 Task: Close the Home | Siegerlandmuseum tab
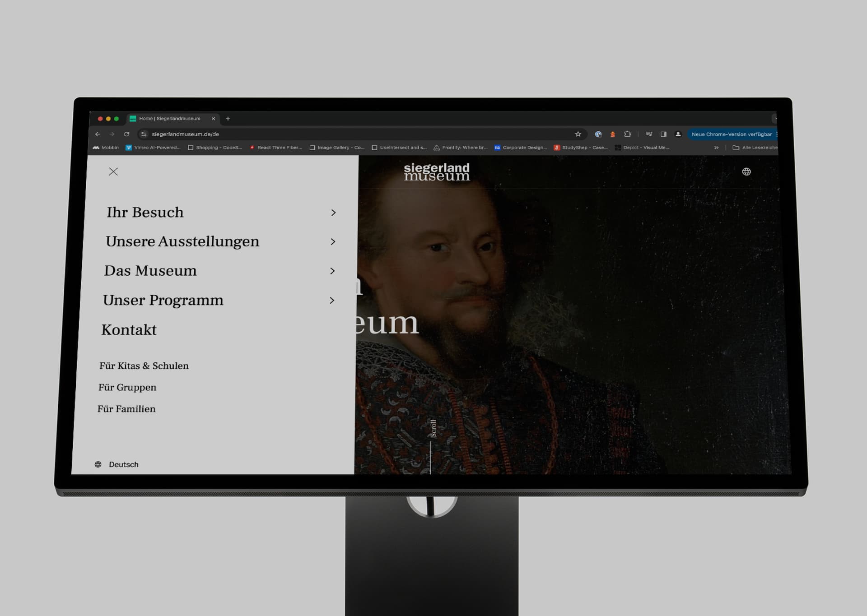coord(214,119)
